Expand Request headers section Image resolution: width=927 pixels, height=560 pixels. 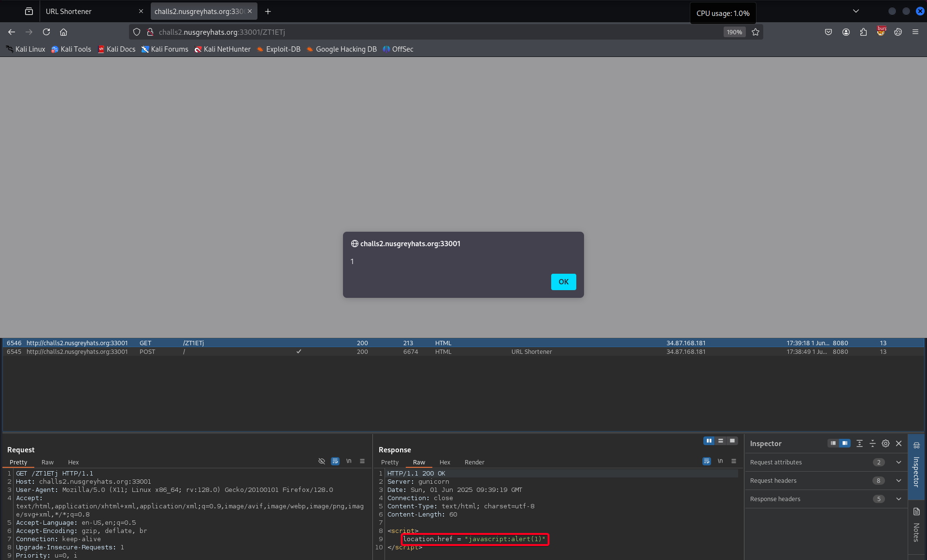[826, 481]
